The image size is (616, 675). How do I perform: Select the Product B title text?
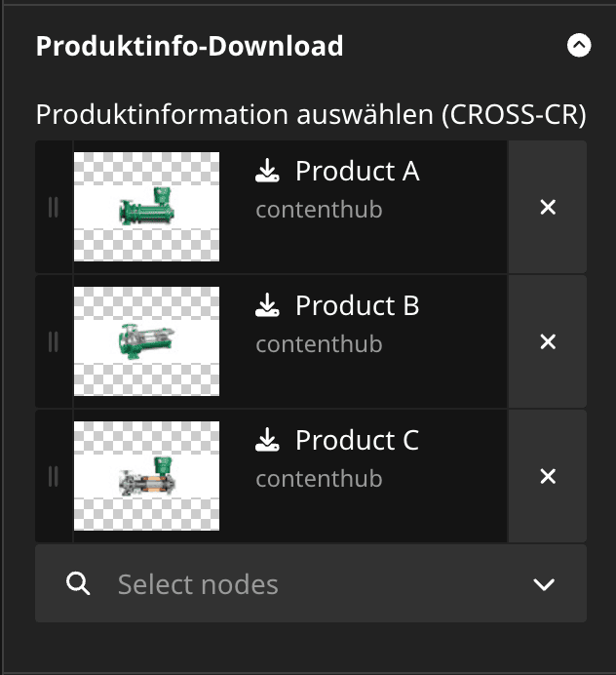click(357, 305)
